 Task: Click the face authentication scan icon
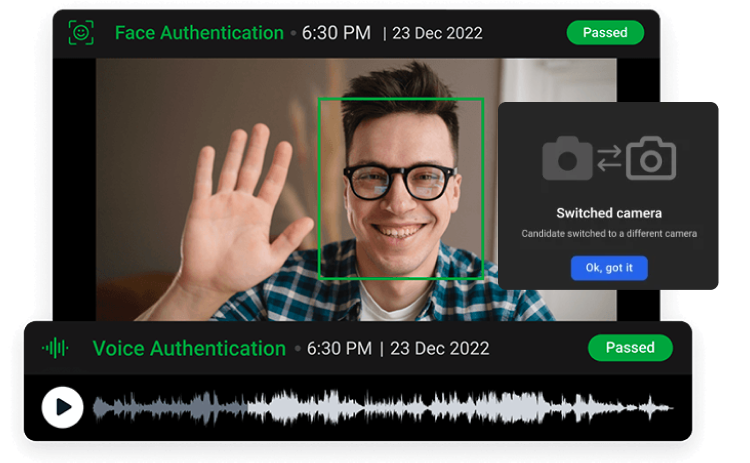(x=81, y=33)
